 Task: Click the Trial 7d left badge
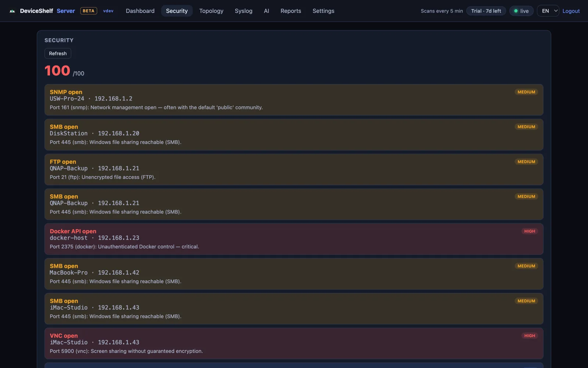point(486,11)
